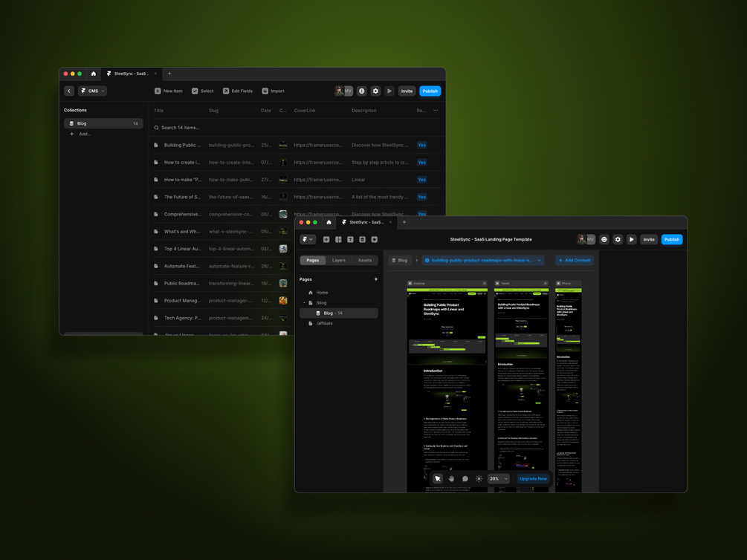The width and height of the screenshot is (747, 560).
Task: Switch to the Assets tab
Action: 365,261
